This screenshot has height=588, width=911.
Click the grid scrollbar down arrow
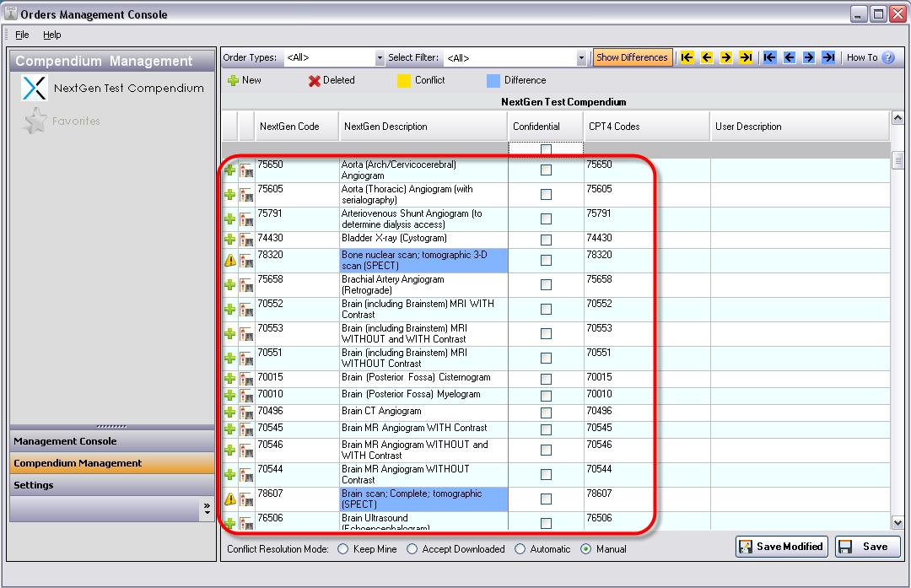coord(898,523)
